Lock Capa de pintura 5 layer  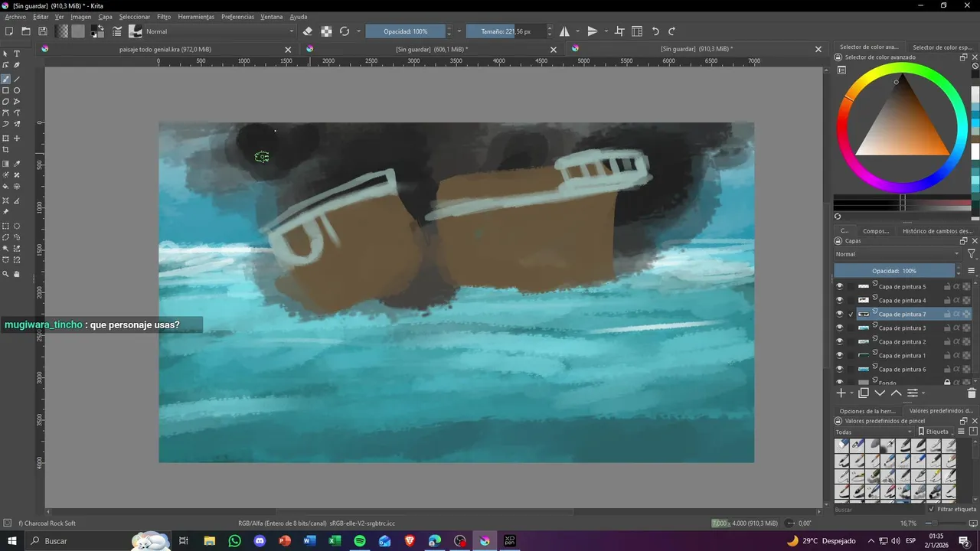(947, 287)
